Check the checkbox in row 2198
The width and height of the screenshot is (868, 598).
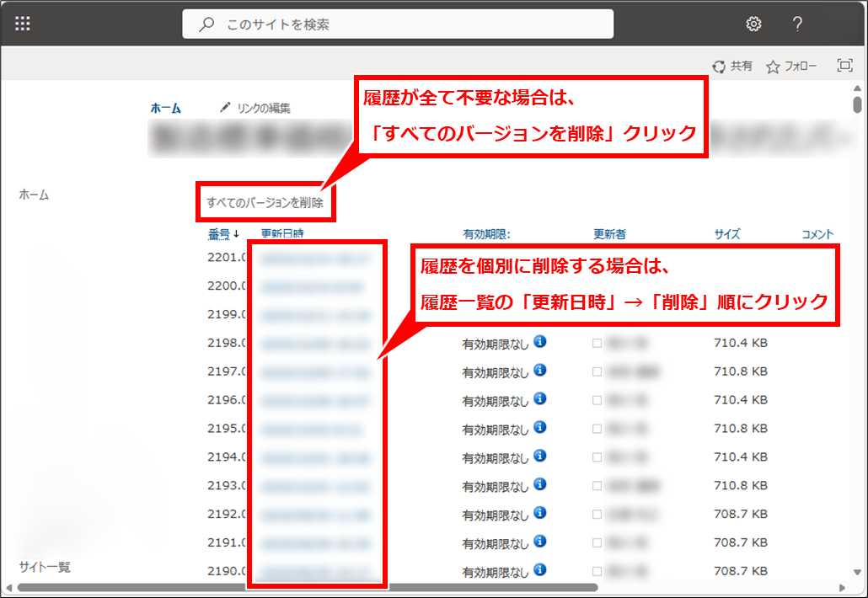(596, 344)
